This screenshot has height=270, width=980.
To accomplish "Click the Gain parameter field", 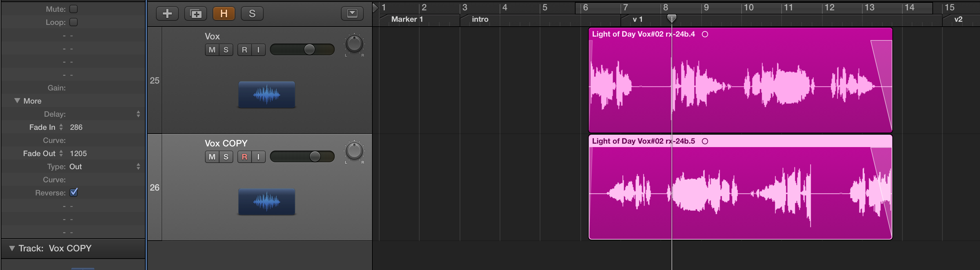I will (x=73, y=88).
